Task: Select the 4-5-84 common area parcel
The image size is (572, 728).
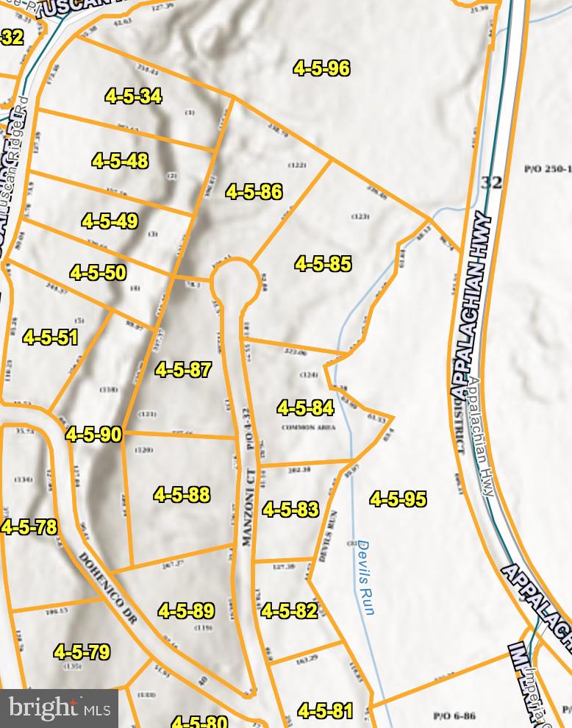Action: tap(306, 408)
